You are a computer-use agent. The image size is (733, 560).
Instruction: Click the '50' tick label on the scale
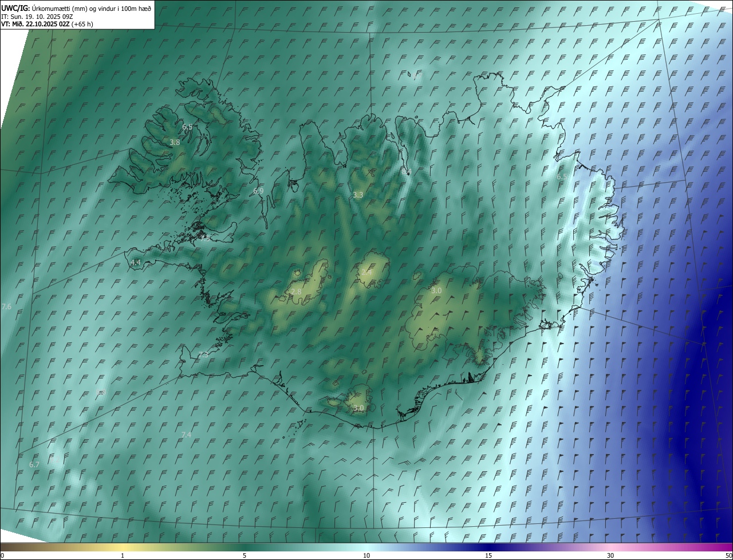pos(728,555)
